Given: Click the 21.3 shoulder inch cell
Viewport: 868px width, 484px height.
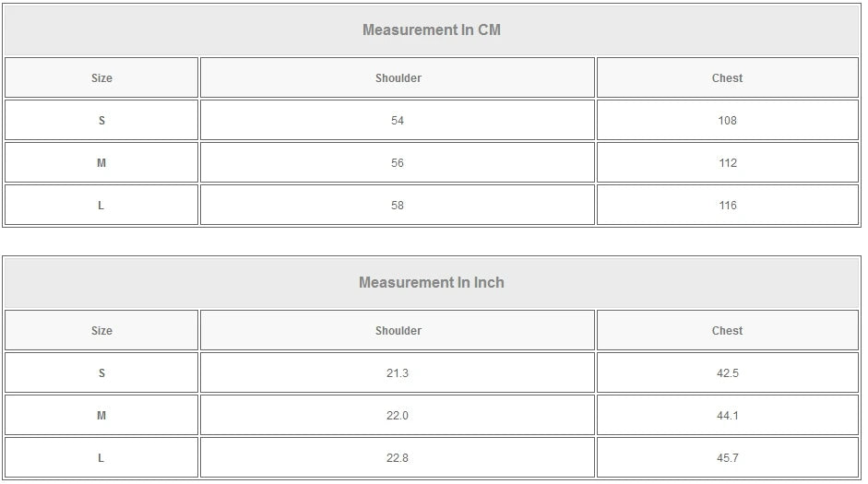Looking at the screenshot, I should pos(398,373).
